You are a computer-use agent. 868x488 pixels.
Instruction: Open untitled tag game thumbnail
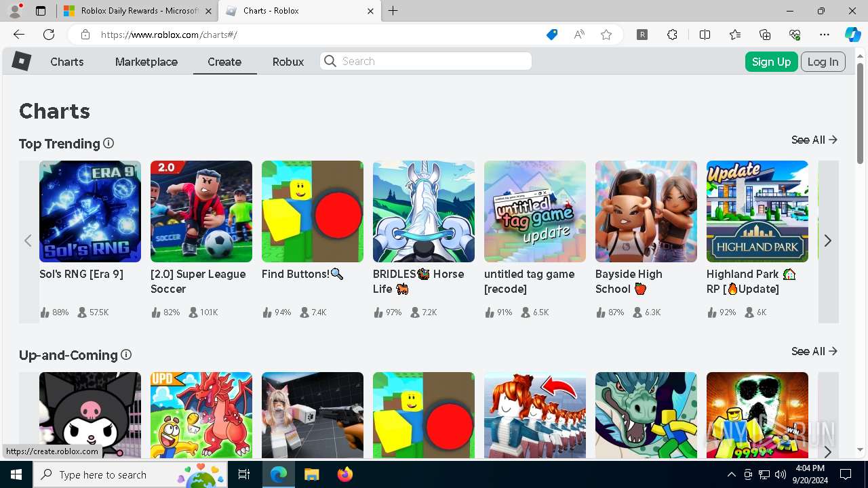[535, 211]
